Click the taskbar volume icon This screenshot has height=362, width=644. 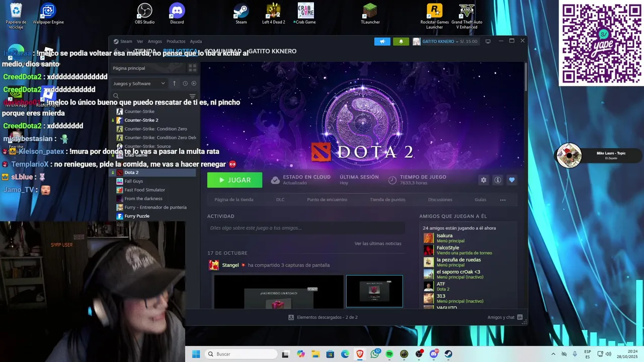[x=608, y=354]
